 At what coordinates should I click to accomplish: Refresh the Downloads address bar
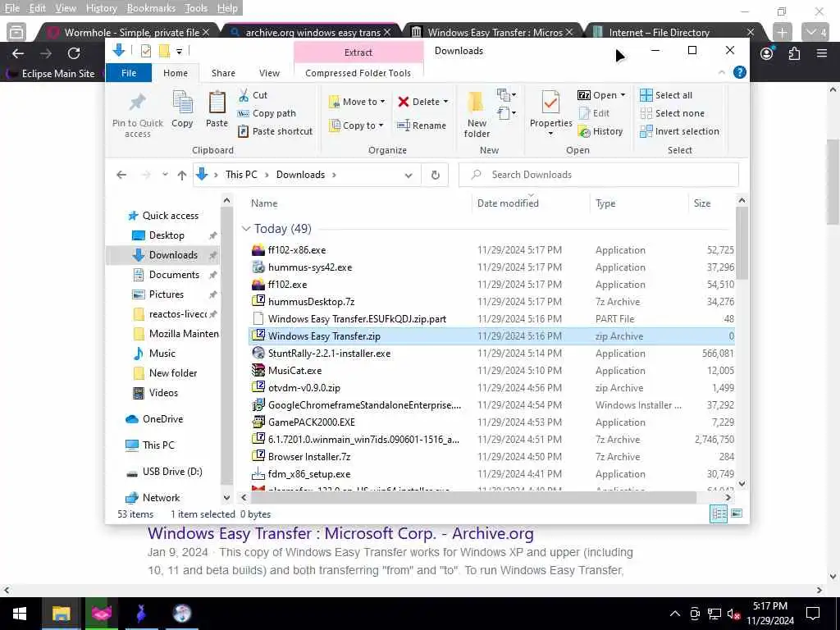(435, 175)
